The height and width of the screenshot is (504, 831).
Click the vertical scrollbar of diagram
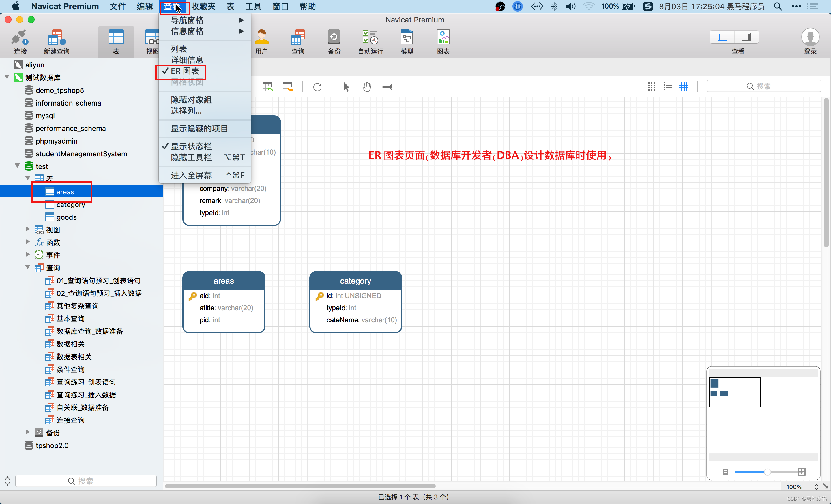[826, 173]
